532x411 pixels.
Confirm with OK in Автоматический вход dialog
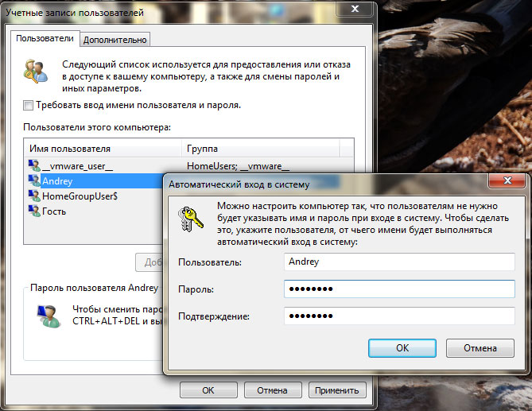click(x=402, y=348)
